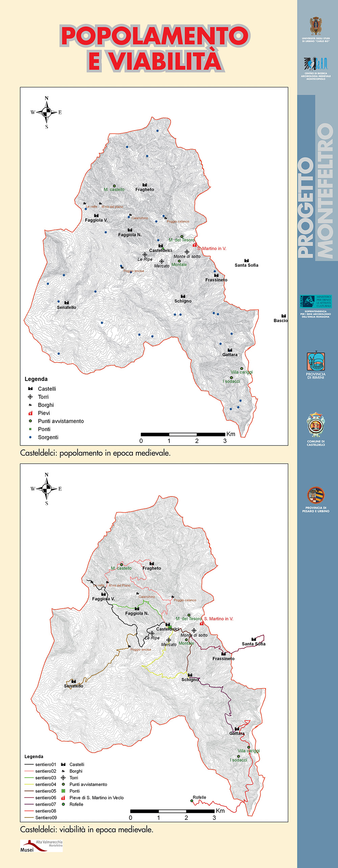
Task: Click the Comune di Casteldelci coat of arms
Action: (x=316, y=425)
